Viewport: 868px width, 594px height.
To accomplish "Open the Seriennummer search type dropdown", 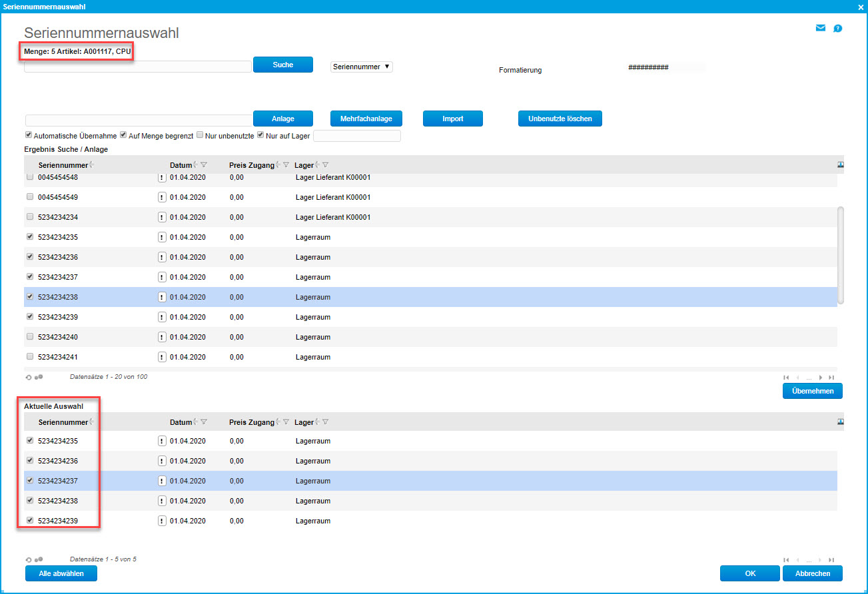I will click(362, 67).
